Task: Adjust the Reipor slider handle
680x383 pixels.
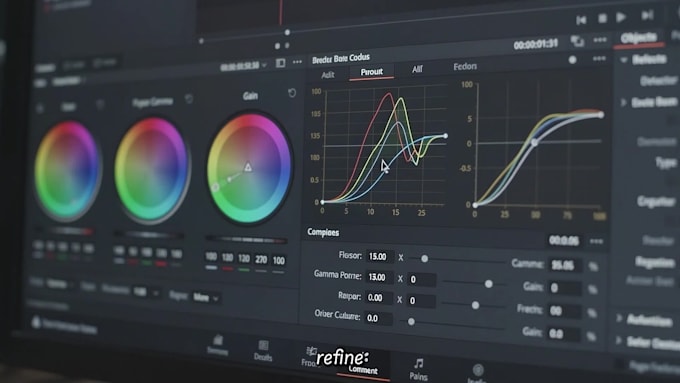Action: tap(475, 305)
